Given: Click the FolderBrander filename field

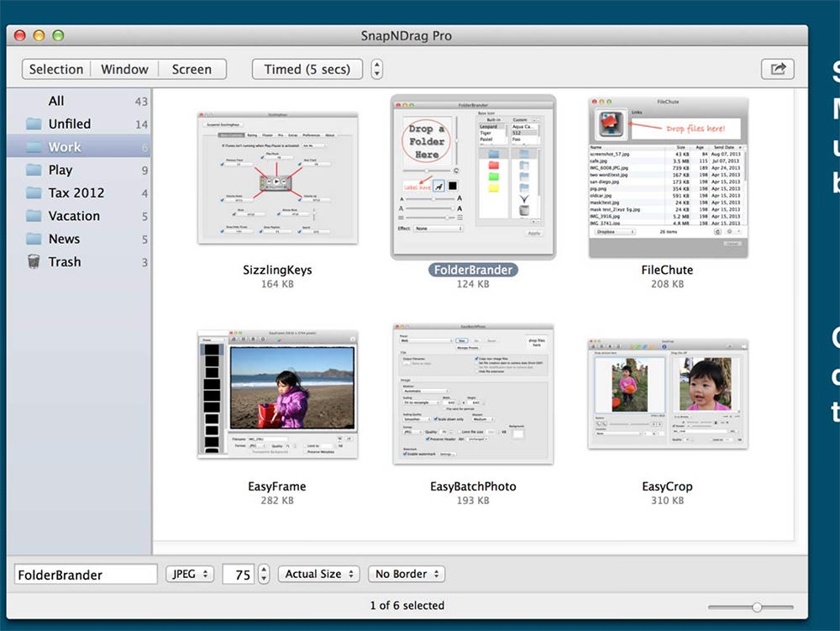Looking at the screenshot, I should pyautogui.click(x=86, y=574).
